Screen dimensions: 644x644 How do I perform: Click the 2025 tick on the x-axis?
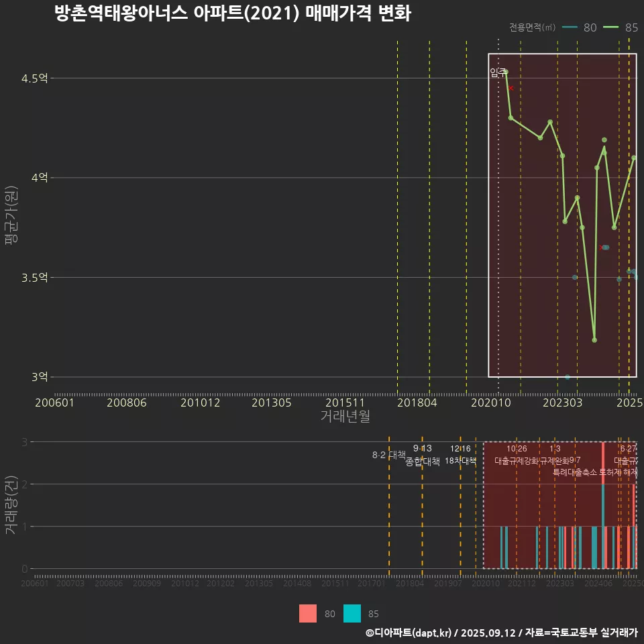[x=630, y=402]
